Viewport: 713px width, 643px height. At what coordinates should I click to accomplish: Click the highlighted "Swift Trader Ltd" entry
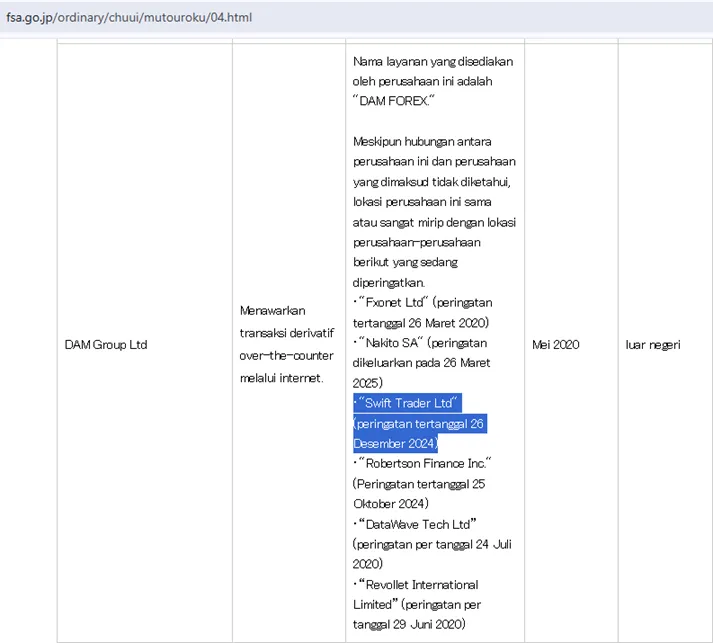point(408,403)
